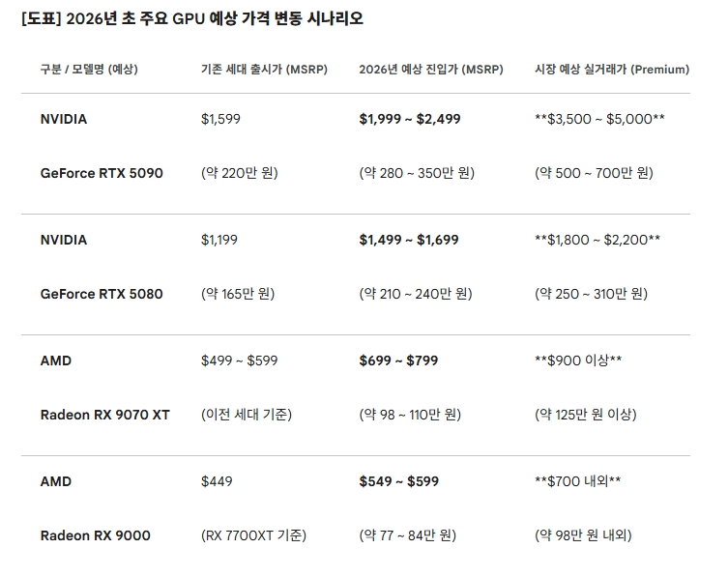The image size is (728, 577).
Task: Click the $1,499 ~ $1,699 expected price
Action: point(409,240)
